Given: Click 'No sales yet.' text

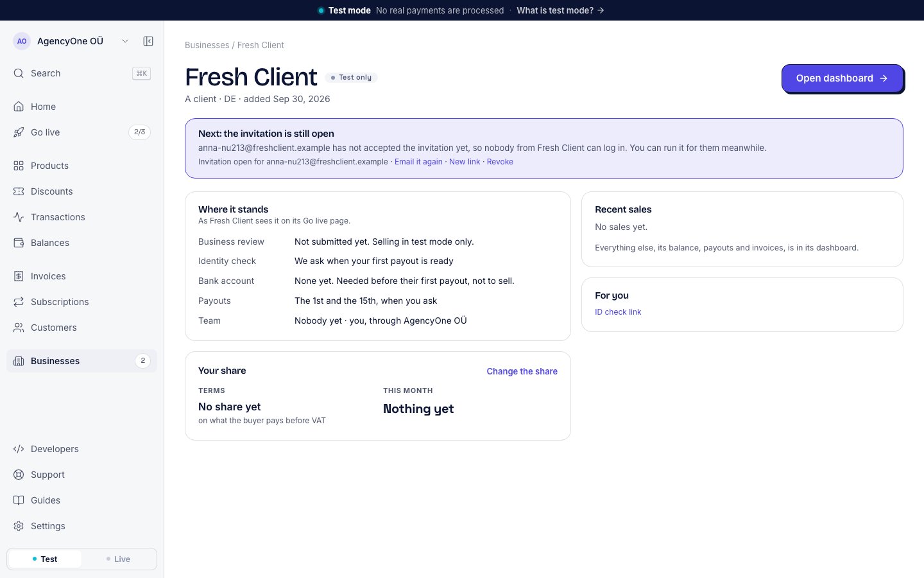Looking at the screenshot, I should pyautogui.click(x=621, y=227).
